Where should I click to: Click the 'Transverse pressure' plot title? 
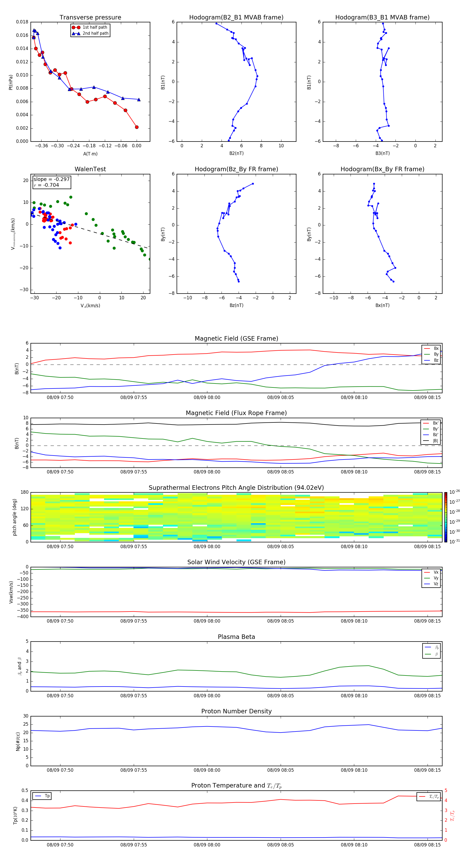point(90,18)
